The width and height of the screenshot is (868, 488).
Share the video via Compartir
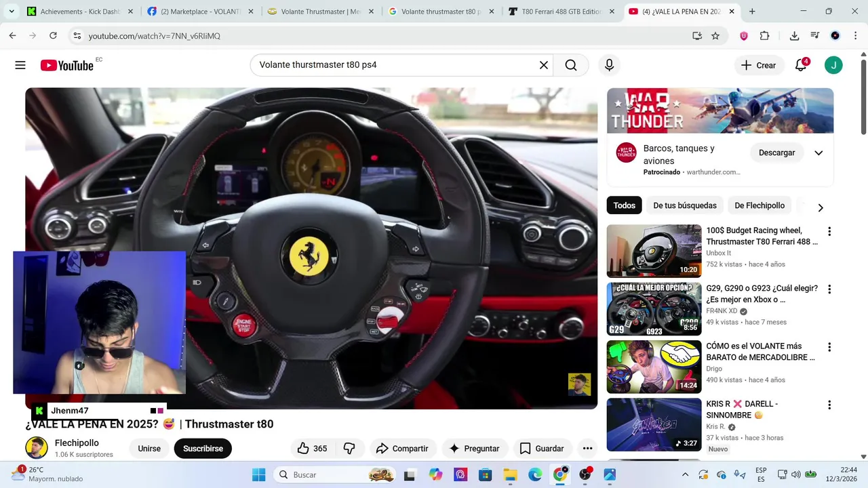coord(402,448)
